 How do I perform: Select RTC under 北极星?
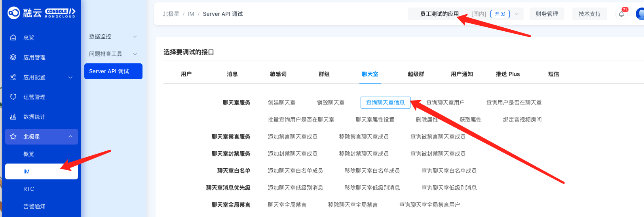point(28,189)
